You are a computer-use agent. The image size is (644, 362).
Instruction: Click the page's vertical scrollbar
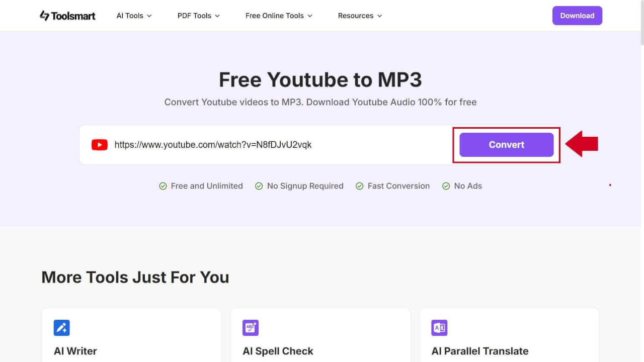click(x=641, y=23)
